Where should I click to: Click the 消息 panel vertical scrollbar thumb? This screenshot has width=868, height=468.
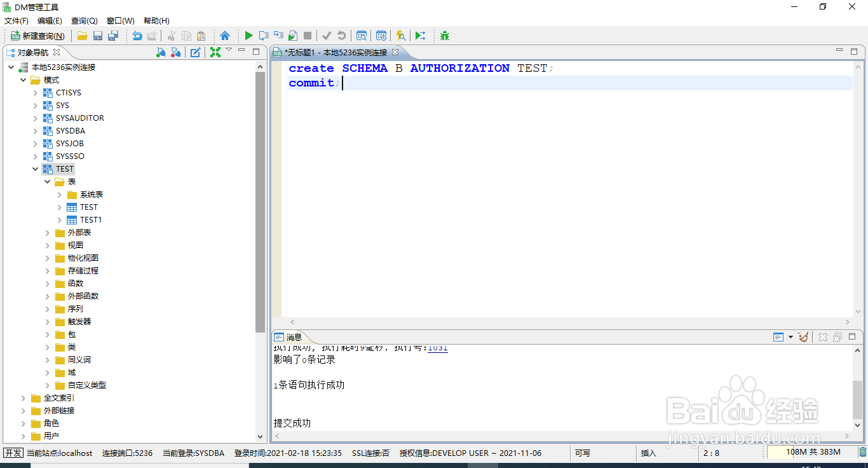858,399
